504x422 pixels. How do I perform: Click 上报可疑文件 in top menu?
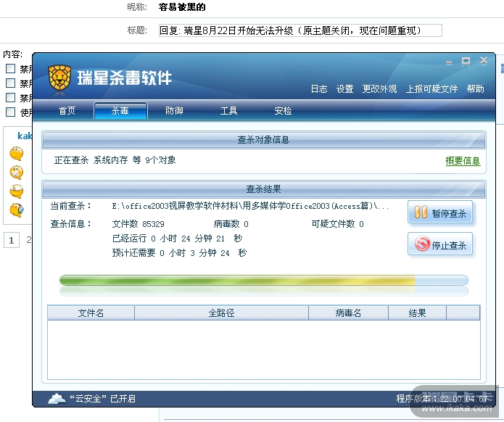[x=431, y=89]
